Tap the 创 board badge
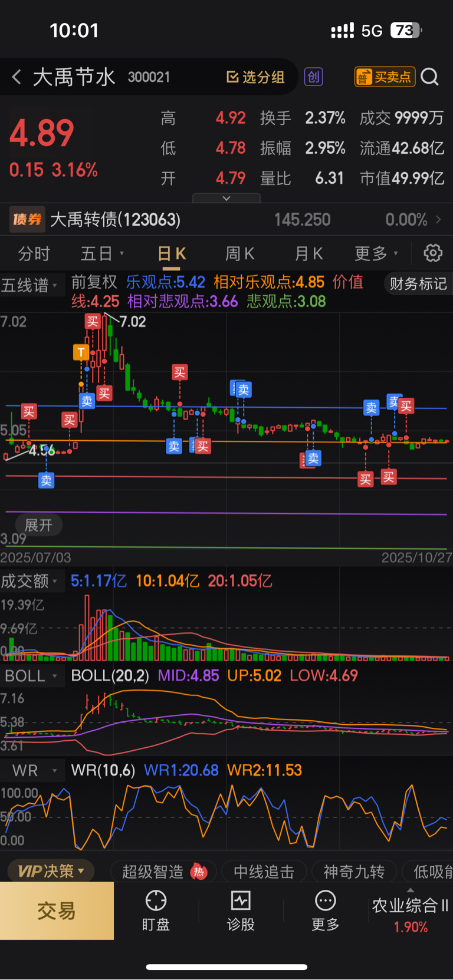Viewport: 453px width, 980px height. point(314,77)
